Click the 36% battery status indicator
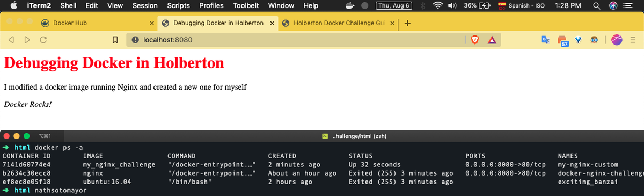Viewport: 644px width, 196px height. [477, 6]
